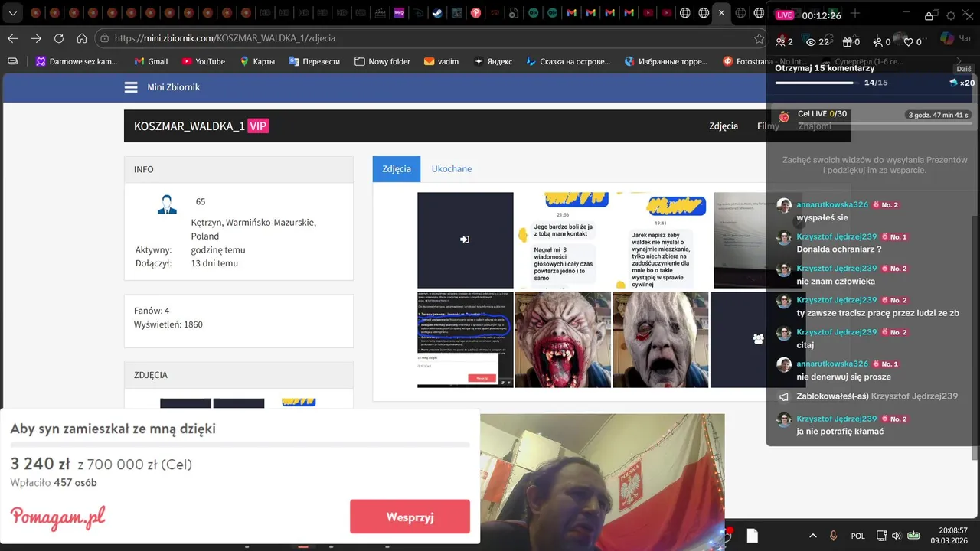Click the Dziś label
Image resolution: width=980 pixels, height=551 pixels.
tap(964, 69)
